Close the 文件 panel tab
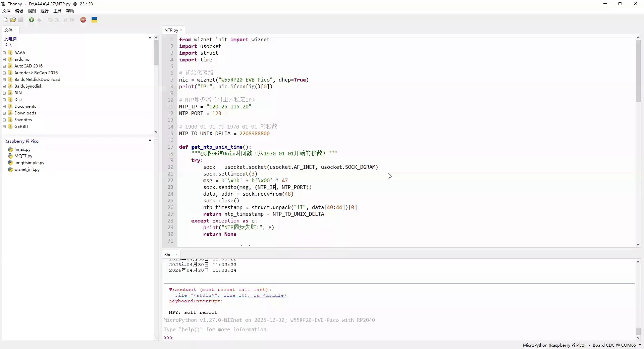644x349 pixels. [x=15, y=30]
